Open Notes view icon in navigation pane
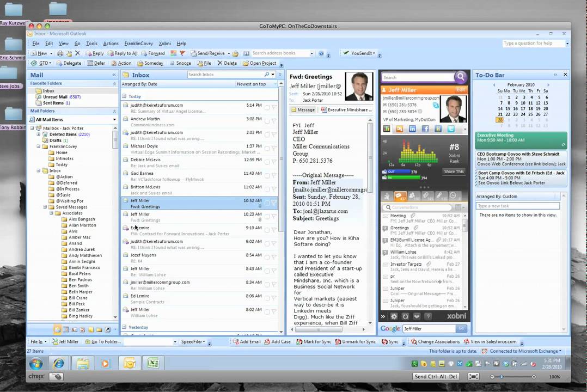 90,329
